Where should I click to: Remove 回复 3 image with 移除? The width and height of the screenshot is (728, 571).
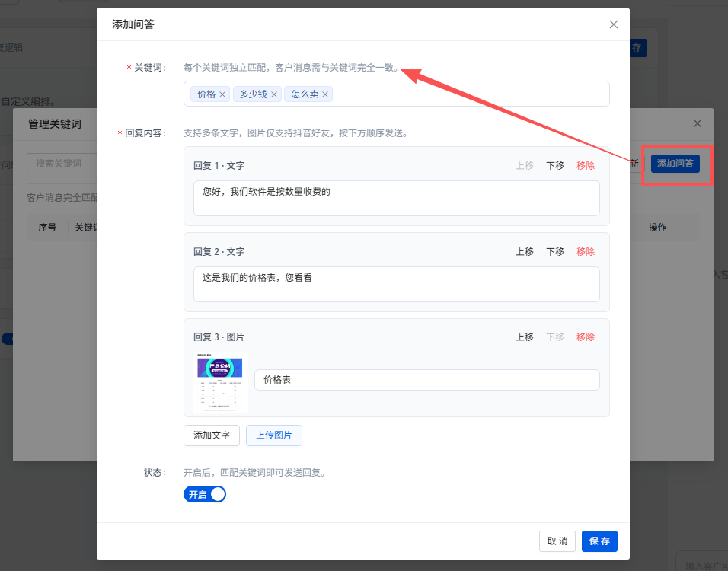[x=586, y=337]
